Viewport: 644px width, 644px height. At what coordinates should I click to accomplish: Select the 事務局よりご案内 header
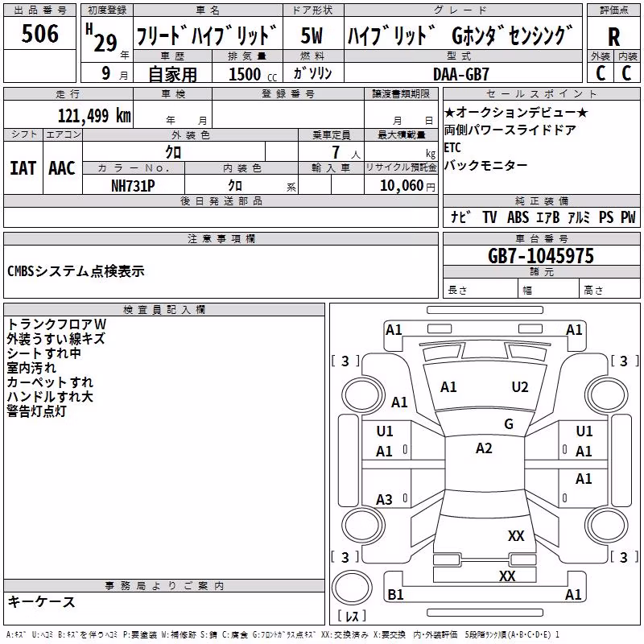(x=164, y=586)
